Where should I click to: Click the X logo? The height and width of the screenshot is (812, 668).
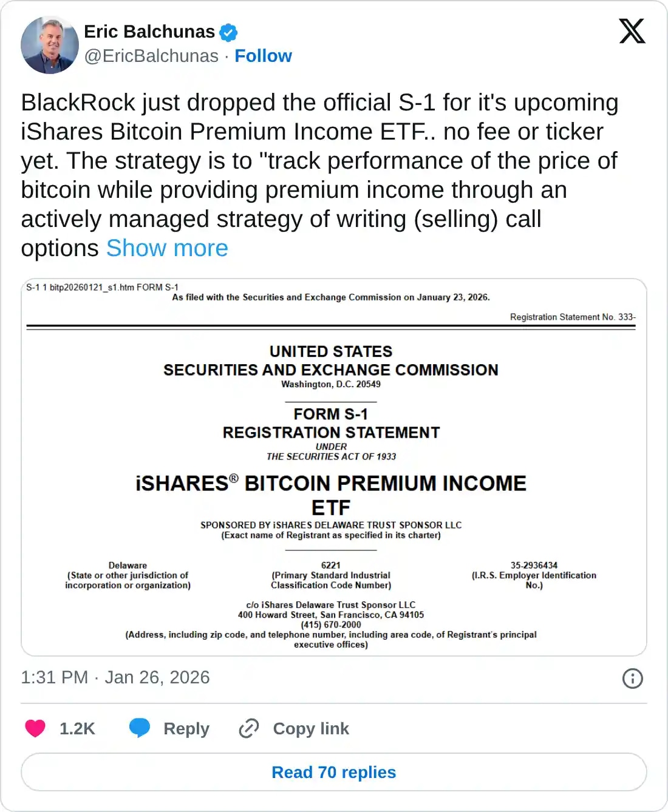click(x=632, y=31)
